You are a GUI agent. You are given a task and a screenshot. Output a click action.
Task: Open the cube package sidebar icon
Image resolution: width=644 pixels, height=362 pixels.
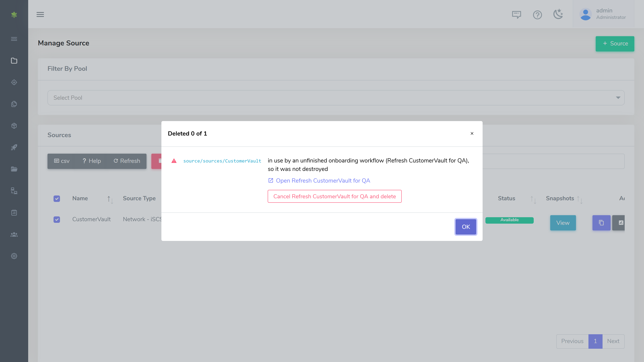point(14,126)
